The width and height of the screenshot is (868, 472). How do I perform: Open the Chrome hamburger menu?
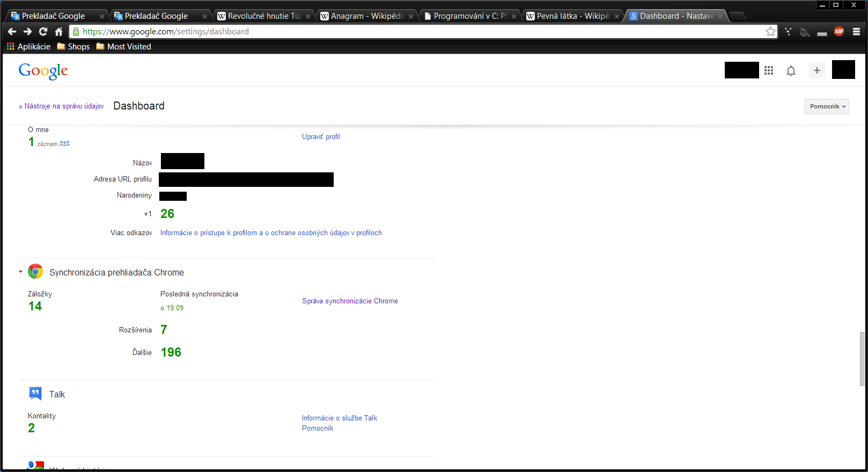(x=856, y=32)
